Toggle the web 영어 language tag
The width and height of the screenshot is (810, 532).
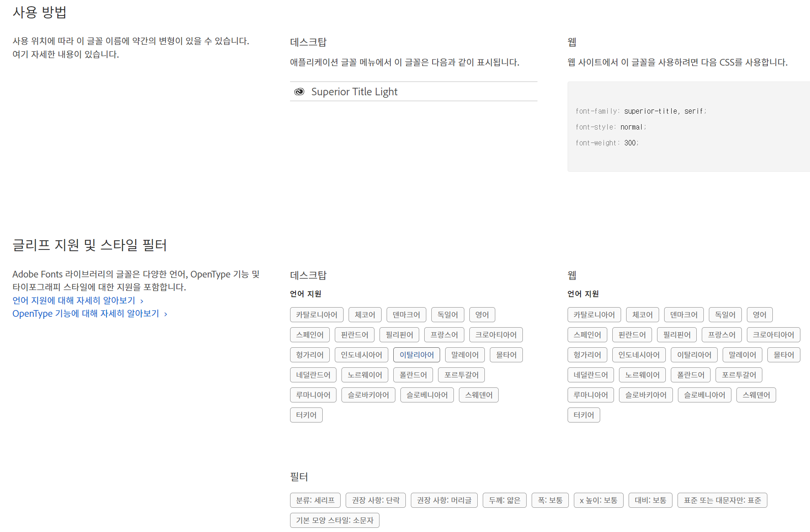tap(759, 315)
